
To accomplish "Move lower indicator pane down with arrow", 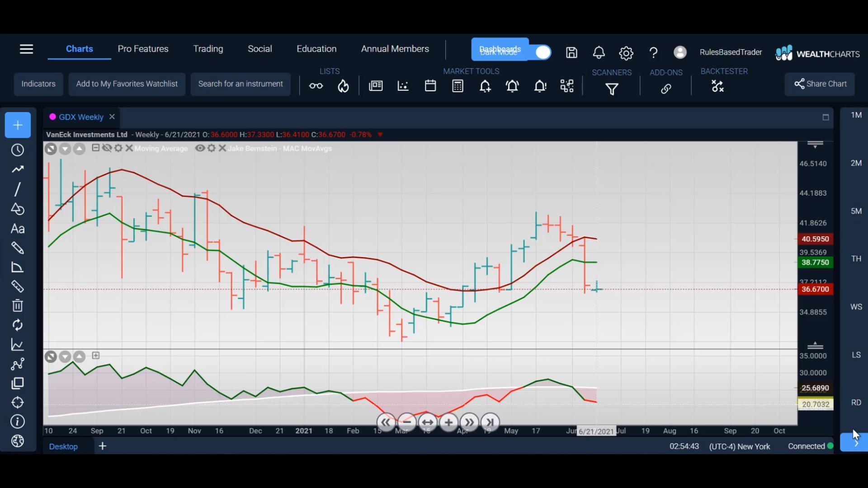I will [x=65, y=357].
